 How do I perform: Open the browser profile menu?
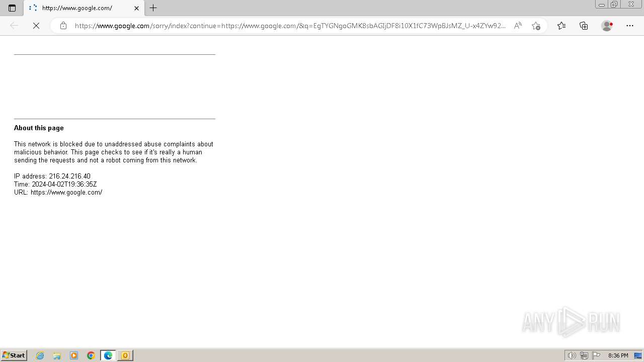[x=607, y=26]
